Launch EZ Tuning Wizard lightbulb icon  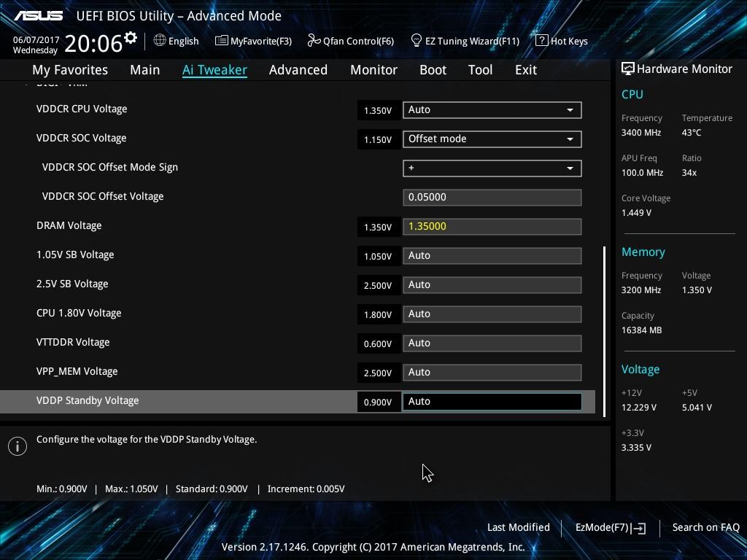(x=416, y=41)
